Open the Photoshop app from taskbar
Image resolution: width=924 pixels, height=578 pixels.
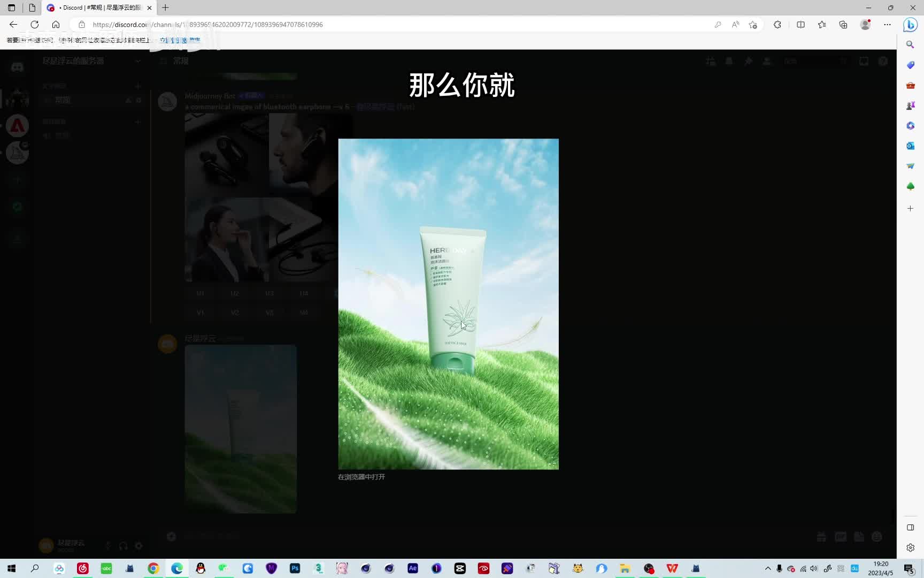[295, 568]
